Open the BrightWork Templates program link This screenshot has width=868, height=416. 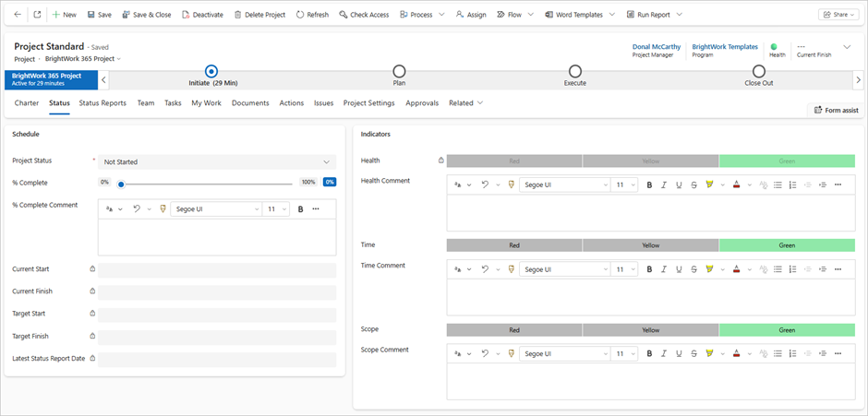[x=724, y=47]
